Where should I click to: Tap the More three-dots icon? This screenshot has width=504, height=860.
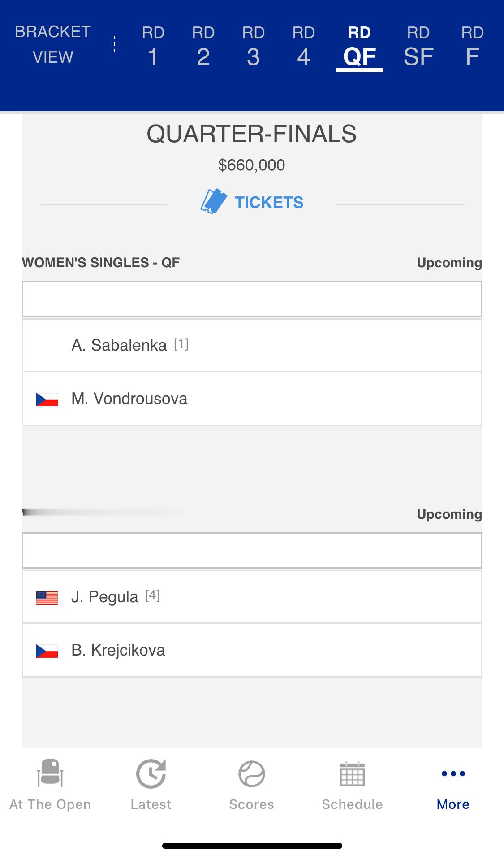pos(453,773)
